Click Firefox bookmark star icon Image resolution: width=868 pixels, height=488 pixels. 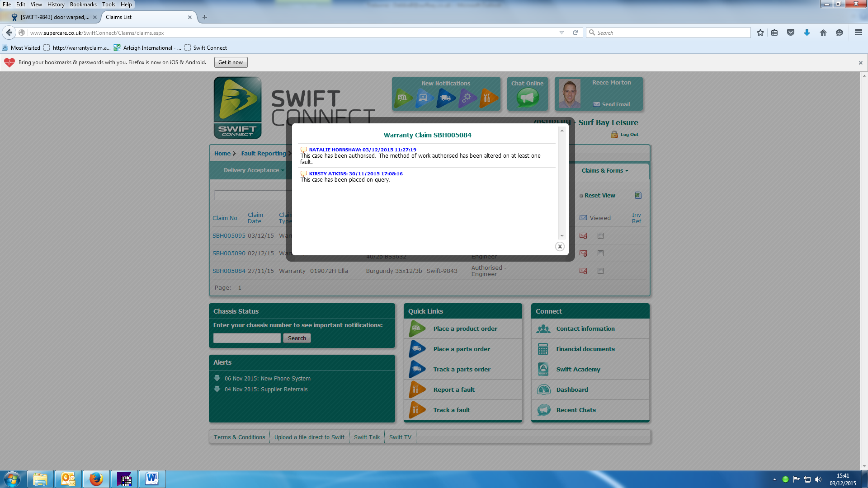(760, 33)
